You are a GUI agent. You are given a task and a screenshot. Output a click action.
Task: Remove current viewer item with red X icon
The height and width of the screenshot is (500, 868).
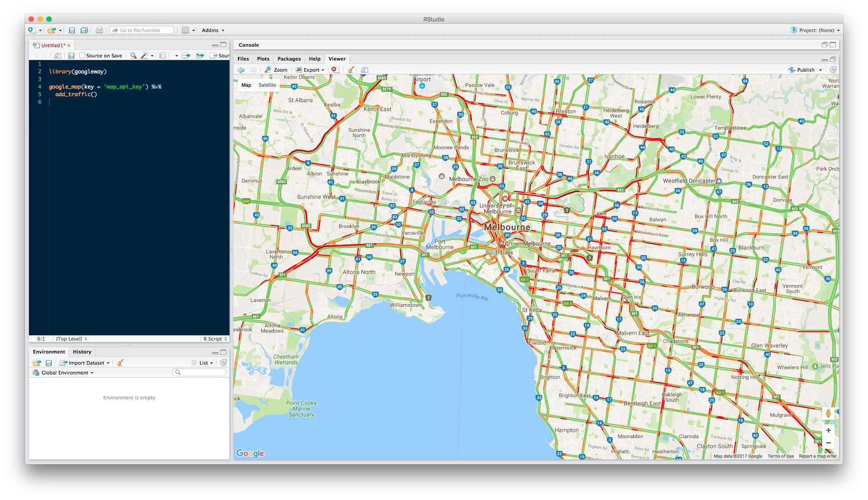tap(335, 70)
